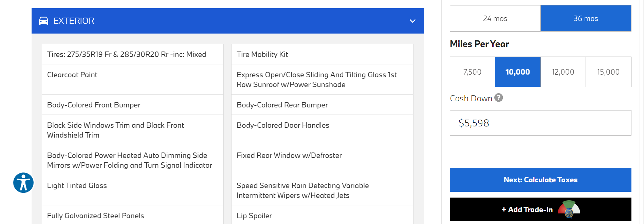Select the 36 mos lease term
This screenshot has height=224, width=644.
pos(586,19)
